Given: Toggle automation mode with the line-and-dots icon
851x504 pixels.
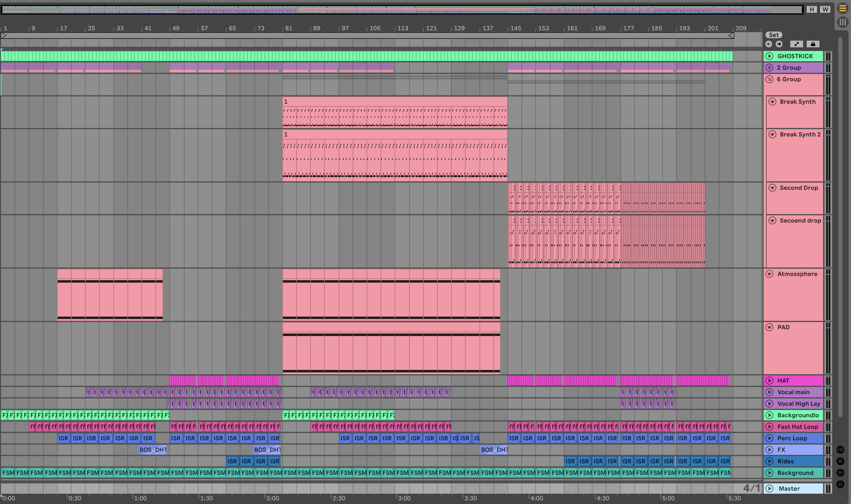Looking at the screenshot, I should (796, 44).
